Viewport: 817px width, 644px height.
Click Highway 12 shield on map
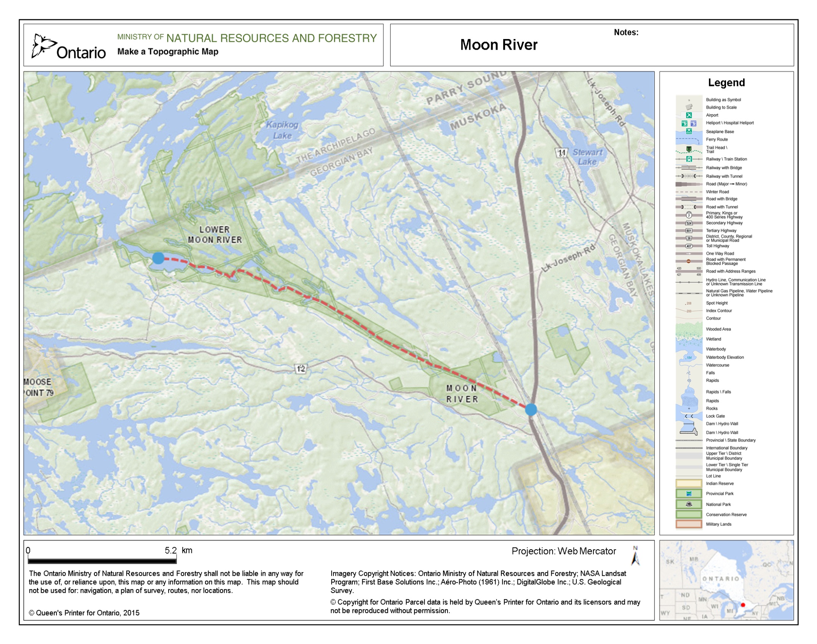[301, 369]
